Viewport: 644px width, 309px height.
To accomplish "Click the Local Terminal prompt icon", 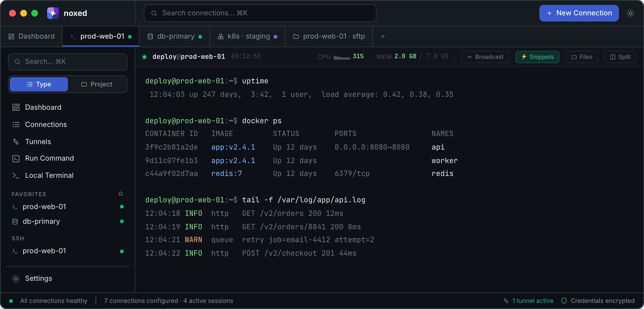I will [x=16, y=175].
